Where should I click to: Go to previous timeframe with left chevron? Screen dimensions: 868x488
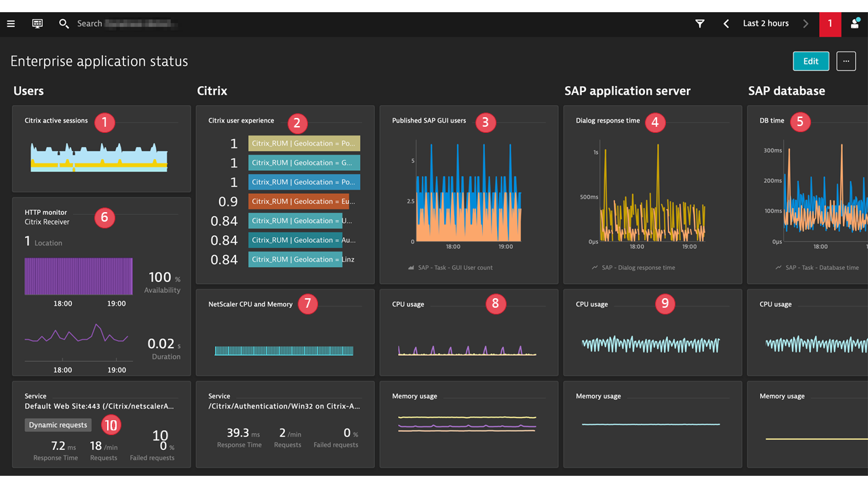[726, 24]
